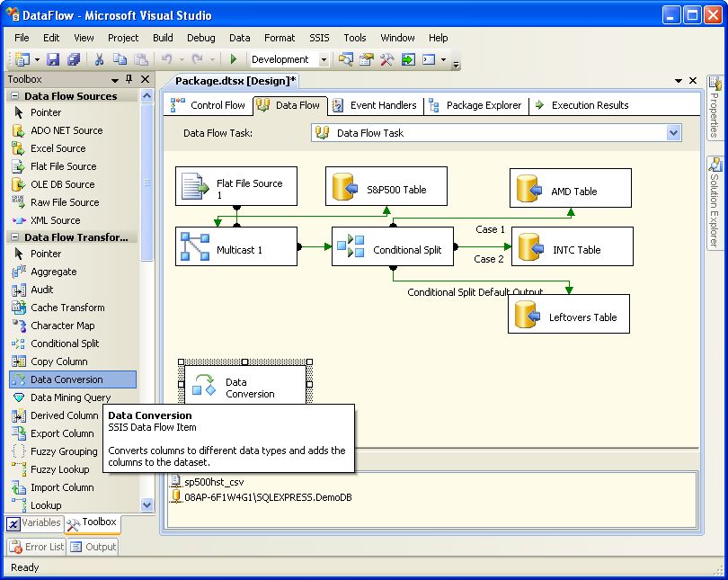
Task: Open the toolbar options overflow arrow
Action: coord(457,65)
